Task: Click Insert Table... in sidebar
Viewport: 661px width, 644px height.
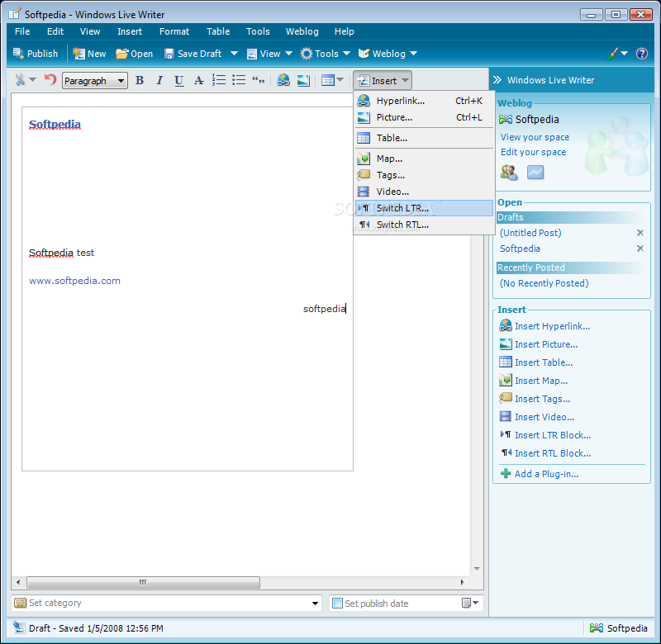Action: [535, 362]
